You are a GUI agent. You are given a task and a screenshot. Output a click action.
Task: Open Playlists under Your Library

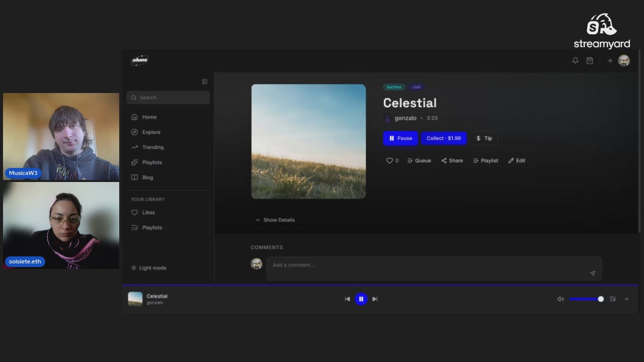pyautogui.click(x=168, y=228)
